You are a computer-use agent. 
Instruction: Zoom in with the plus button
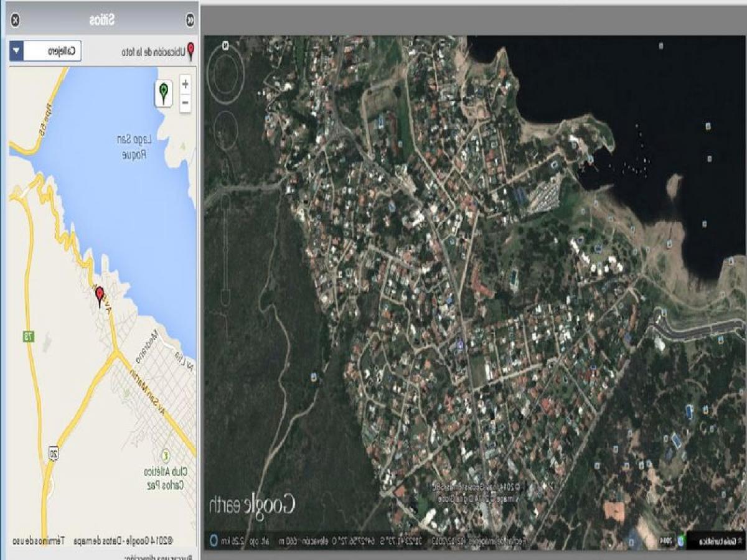[x=184, y=82]
